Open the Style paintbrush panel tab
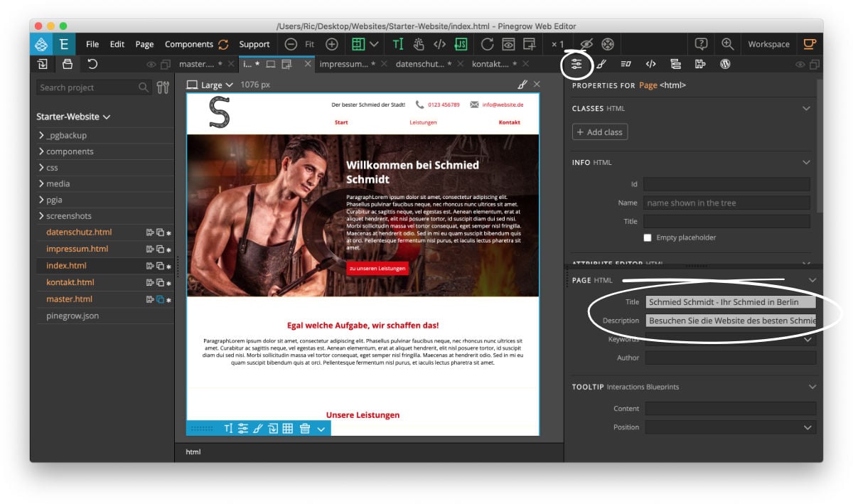This screenshot has height=504, width=853. (601, 64)
